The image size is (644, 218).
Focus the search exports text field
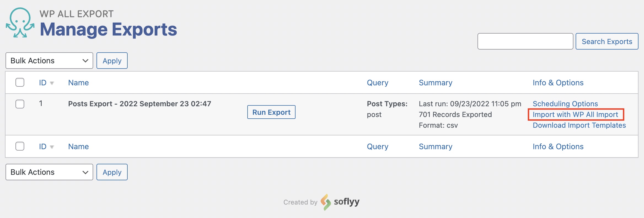(525, 42)
